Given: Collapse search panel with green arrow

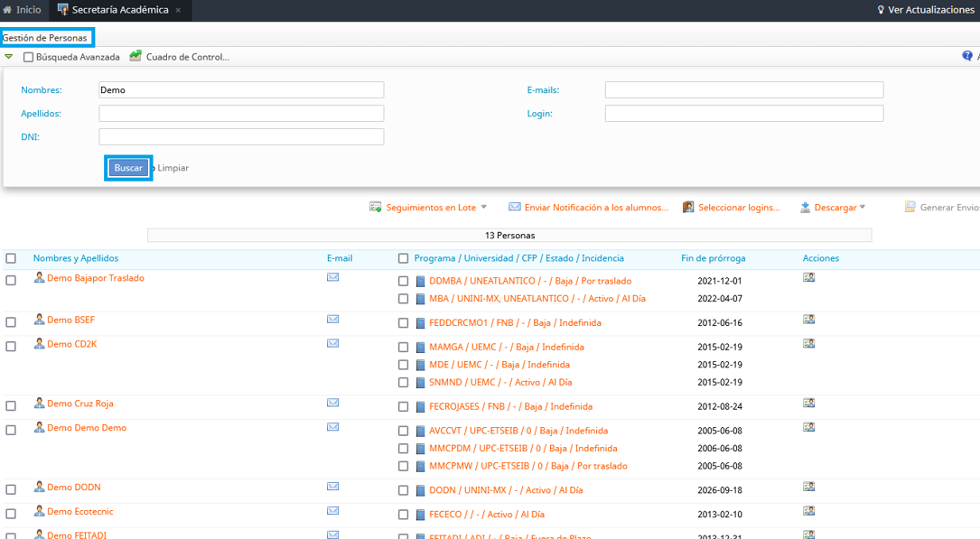Looking at the screenshot, I should click(9, 57).
